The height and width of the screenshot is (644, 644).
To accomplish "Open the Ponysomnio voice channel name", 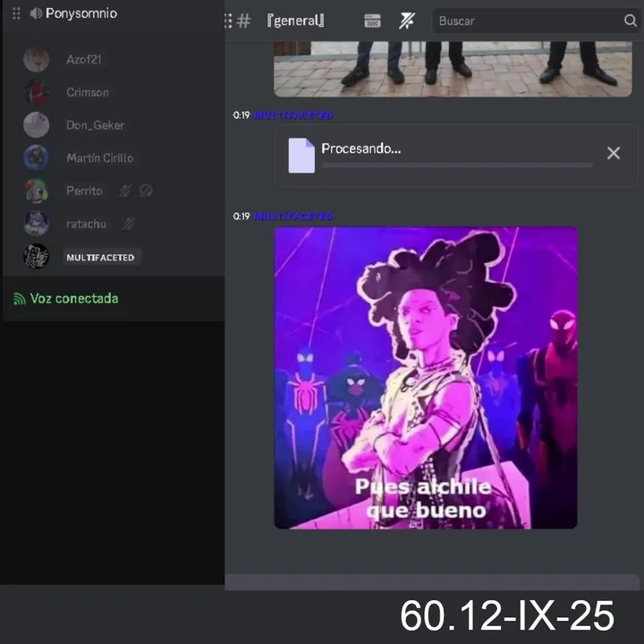I will click(81, 13).
